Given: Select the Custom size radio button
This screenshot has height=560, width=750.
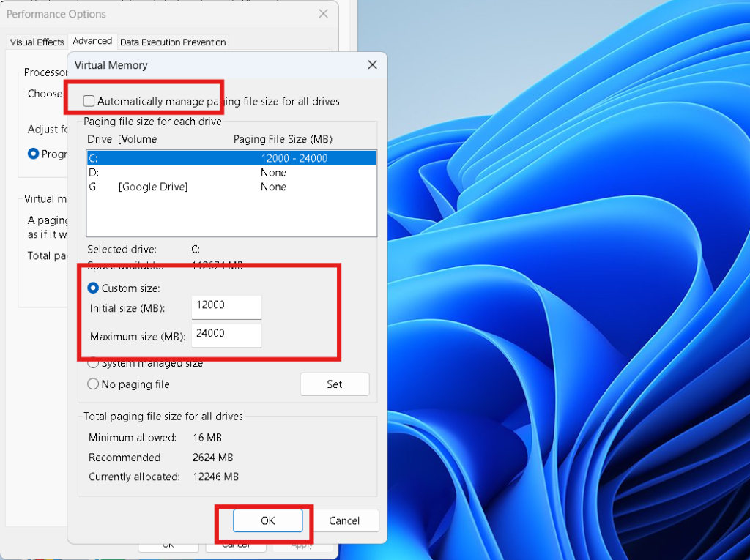Looking at the screenshot, I should point(93,288).
